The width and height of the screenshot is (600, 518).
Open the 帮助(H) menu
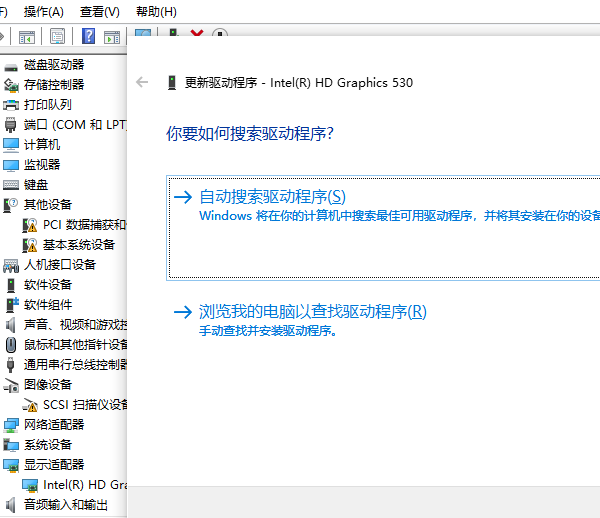[x=156, y=11]
